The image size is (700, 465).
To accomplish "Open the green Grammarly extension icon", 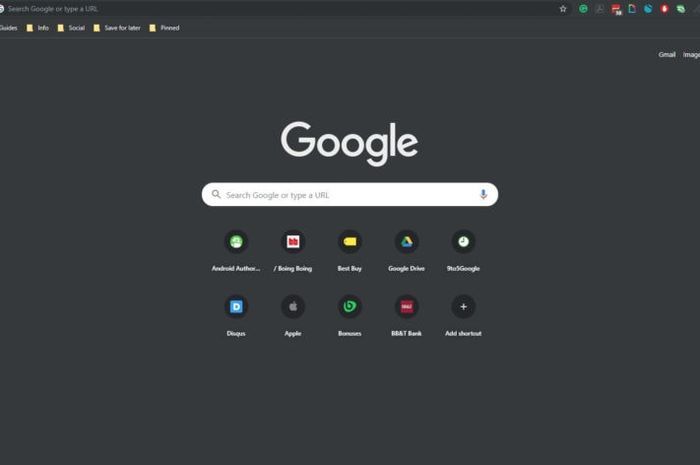I will coord(583,8).
